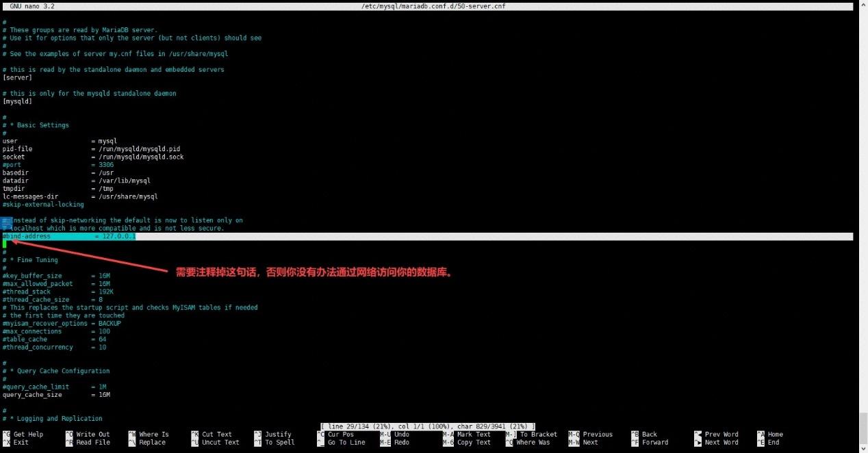Click the Replace shortcut

(152, 442)
